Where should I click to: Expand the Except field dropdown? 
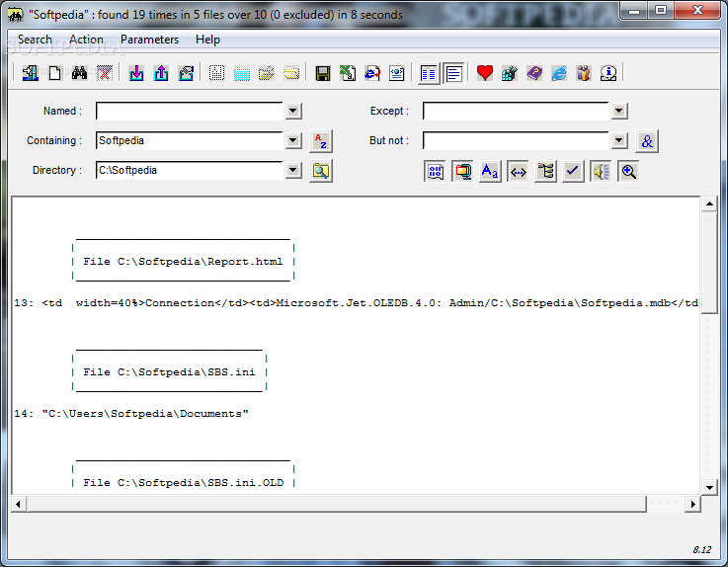pyautogui.click(x=619, y=111)
